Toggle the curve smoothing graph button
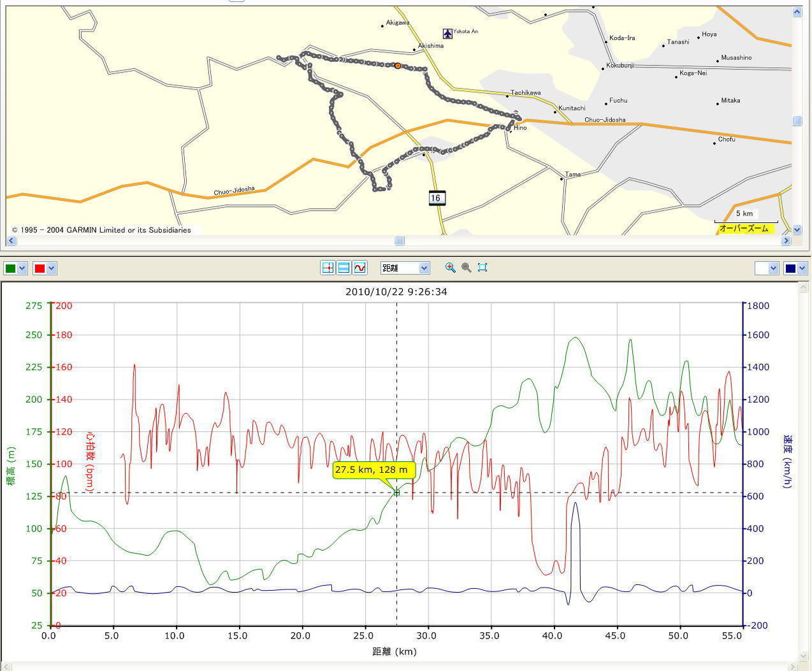This screenshot has width=812, height=671. coord(360,268)
